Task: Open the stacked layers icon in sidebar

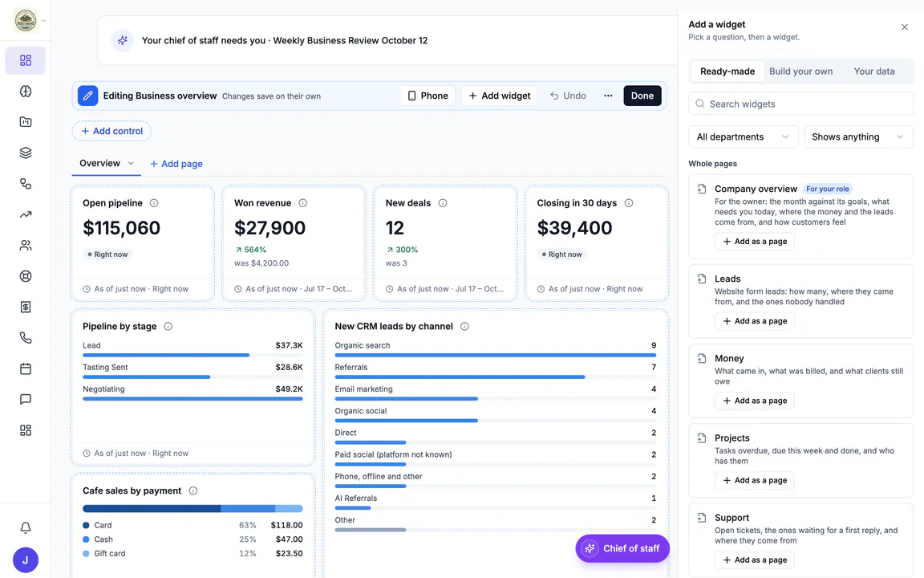Action: pos(26,153)
